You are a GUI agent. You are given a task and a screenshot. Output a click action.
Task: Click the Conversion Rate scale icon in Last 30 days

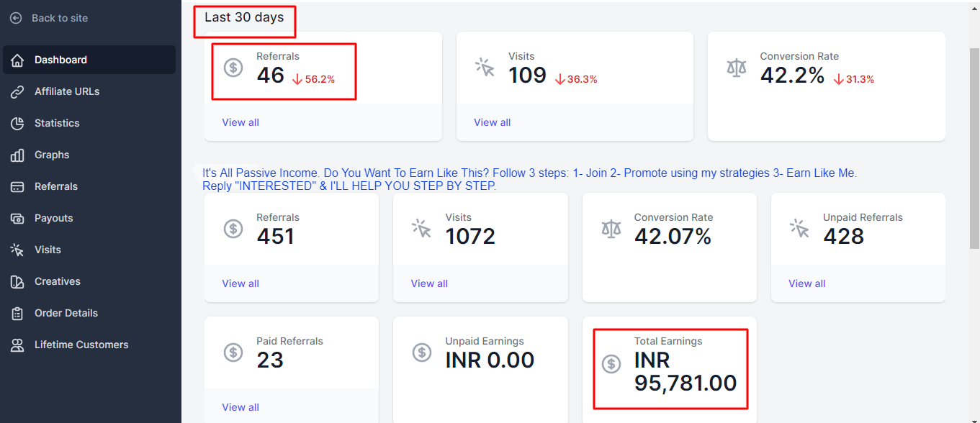(737, 68)
